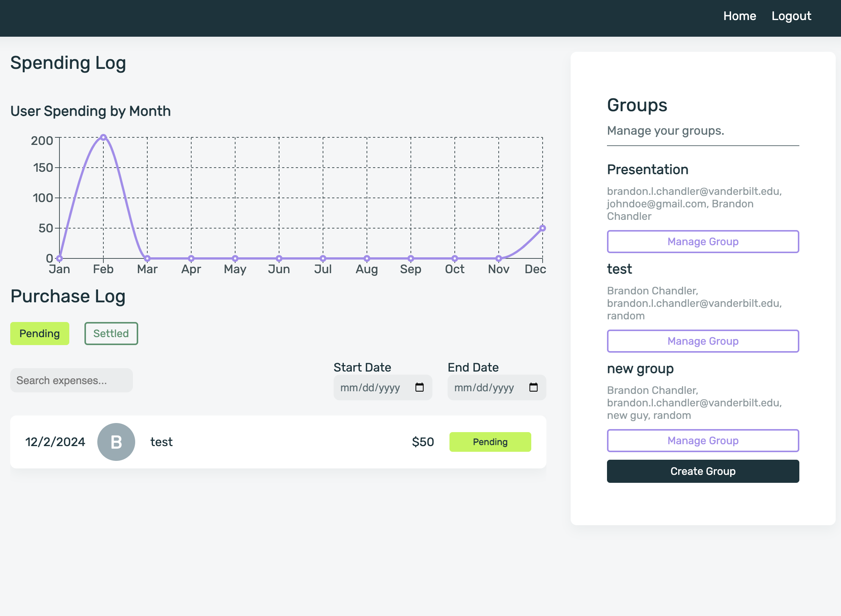Image resolution: width=841 pixels, height=616 pixels.
Task: Click Manage Group for new group
Action: click(x=703, y=440)
